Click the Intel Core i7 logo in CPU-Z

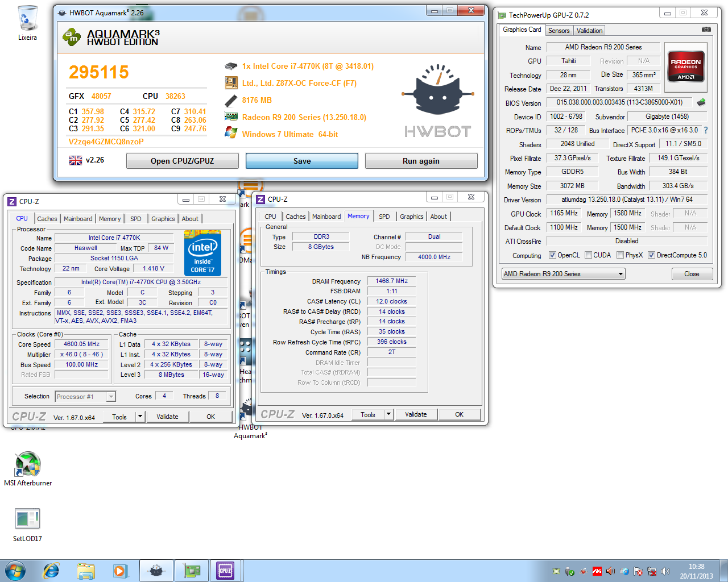[x=202, y=253]
